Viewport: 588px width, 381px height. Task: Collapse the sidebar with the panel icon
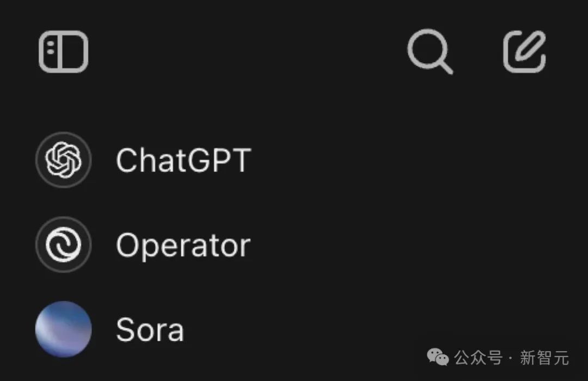63,52
